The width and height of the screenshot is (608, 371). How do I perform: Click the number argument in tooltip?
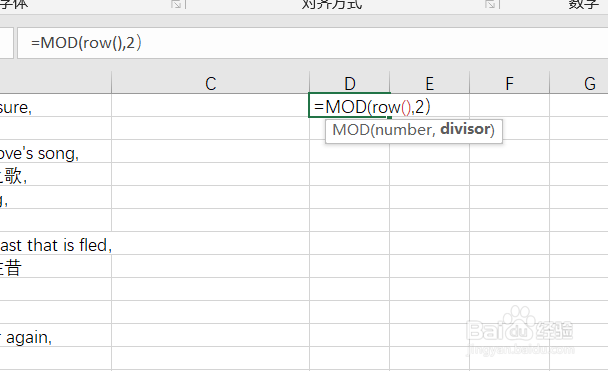(x=403, y=130)
